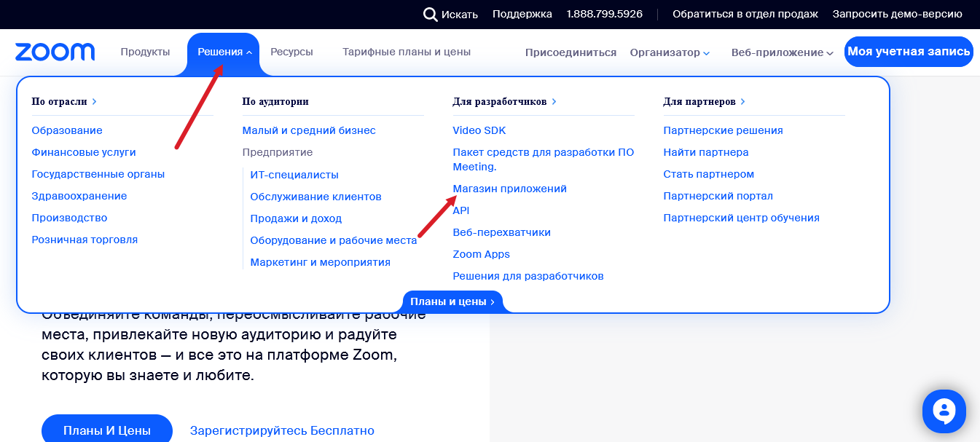Open the Продукты menu

click(145, 52)
